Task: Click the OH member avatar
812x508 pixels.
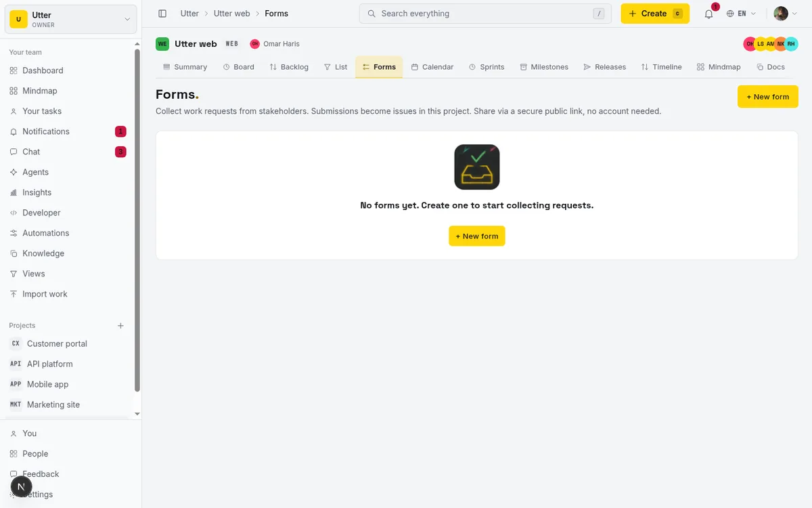Action: (x=750, y=44)
